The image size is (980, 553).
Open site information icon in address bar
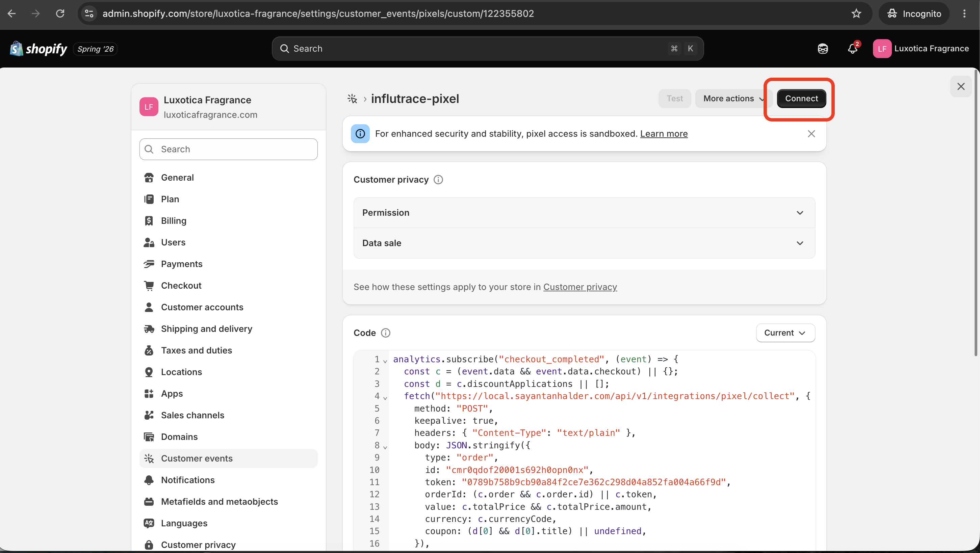point(89,14)
